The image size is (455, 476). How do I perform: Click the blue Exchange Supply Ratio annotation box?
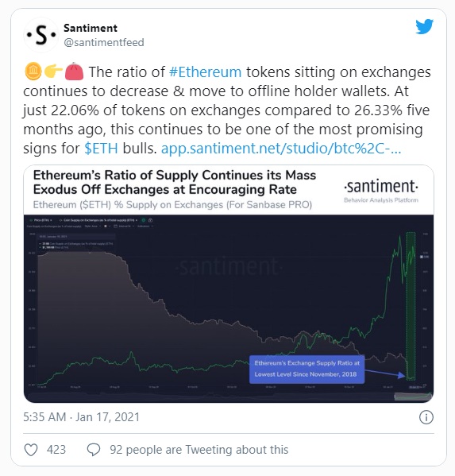point(307,369)
